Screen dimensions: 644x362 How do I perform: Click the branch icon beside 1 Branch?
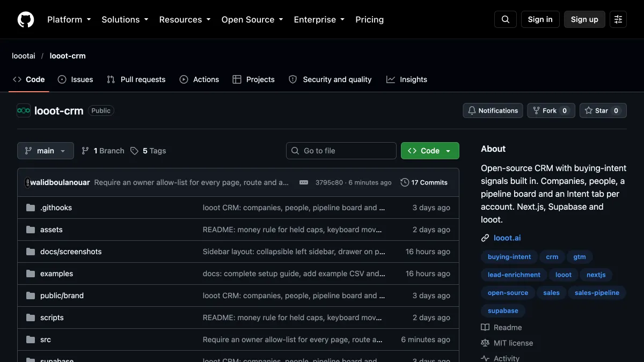click(85, 151)
